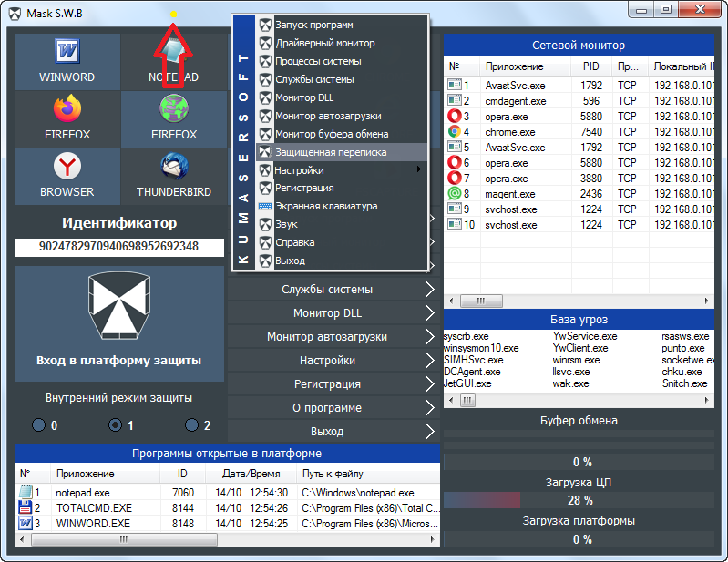Launch the THUNDERBIRD mail tile

pos(174,177)
